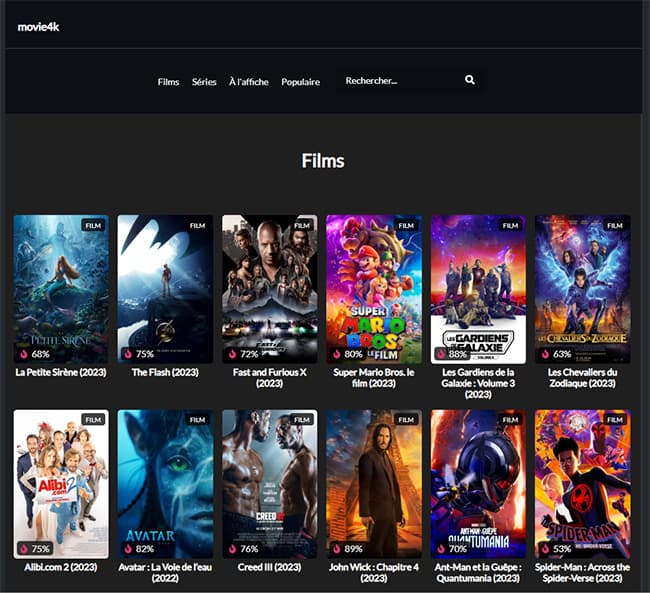Click flame icon on Creed III poster
The height and width of the screenshot is (593, 650).
tap(233, 549)
